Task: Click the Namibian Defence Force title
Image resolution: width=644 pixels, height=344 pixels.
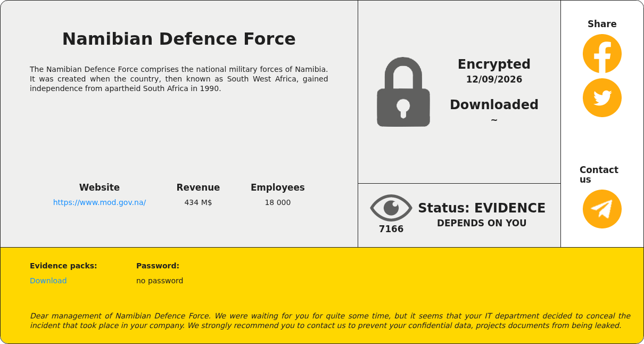Action: (x=179, y=39)
